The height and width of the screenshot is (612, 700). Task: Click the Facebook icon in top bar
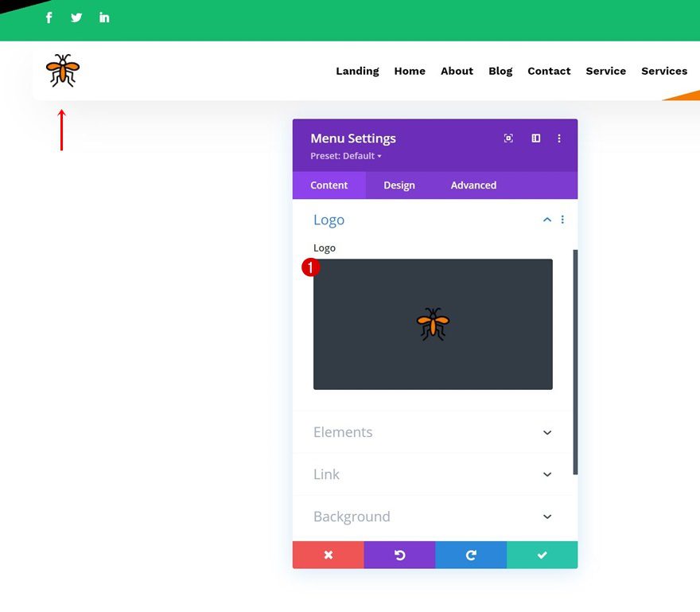(49, 18)
